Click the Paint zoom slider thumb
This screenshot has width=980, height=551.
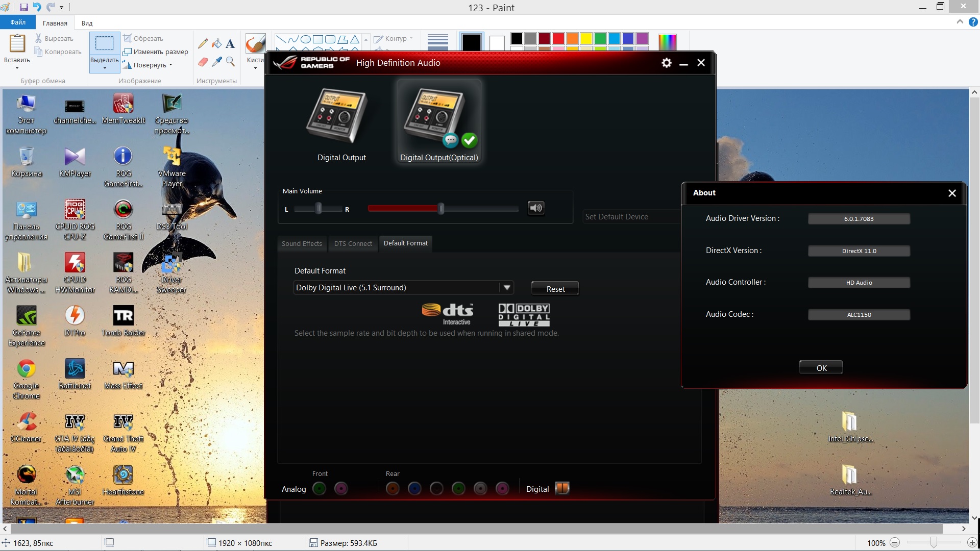click(934, 543)
